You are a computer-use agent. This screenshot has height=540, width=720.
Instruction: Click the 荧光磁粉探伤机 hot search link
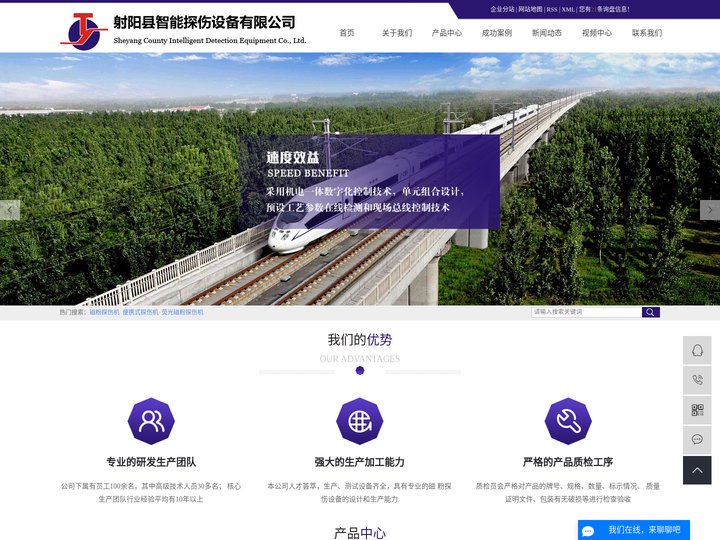[182, 312]
